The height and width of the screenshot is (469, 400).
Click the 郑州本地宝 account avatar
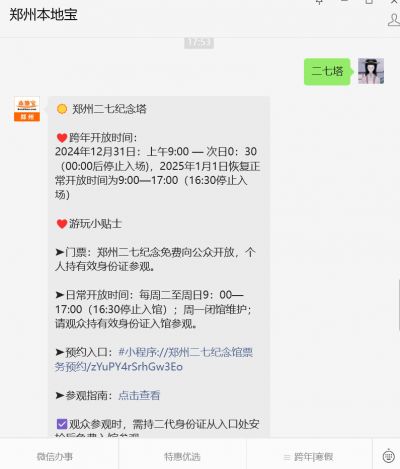27,109
